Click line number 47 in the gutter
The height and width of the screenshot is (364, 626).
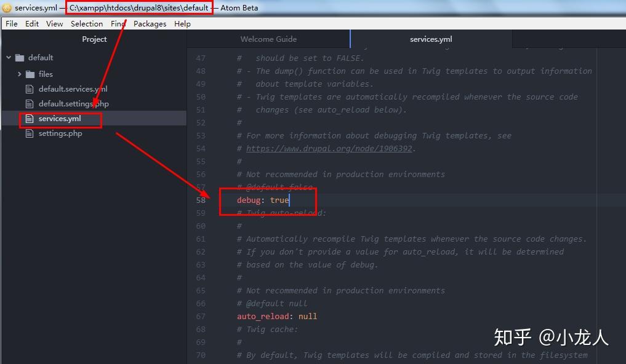[201, 58]
